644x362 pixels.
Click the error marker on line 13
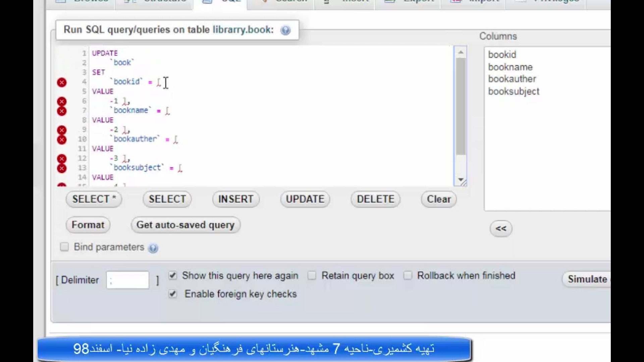pos(62,168)
